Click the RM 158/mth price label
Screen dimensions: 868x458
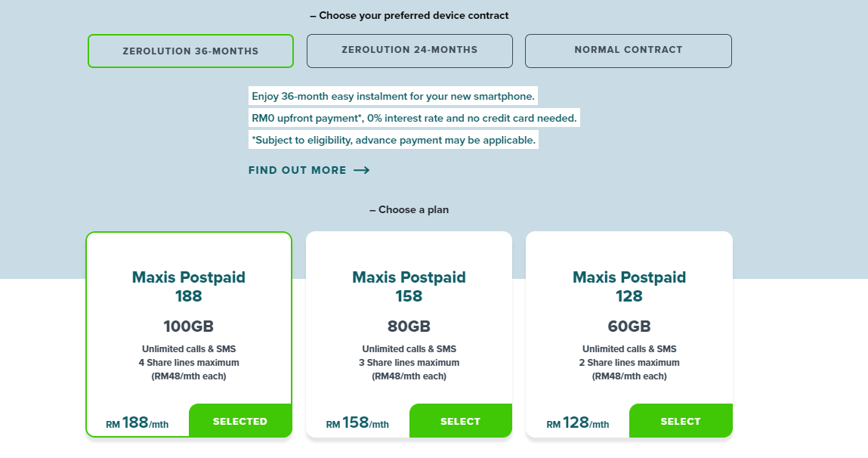point(357,423)
